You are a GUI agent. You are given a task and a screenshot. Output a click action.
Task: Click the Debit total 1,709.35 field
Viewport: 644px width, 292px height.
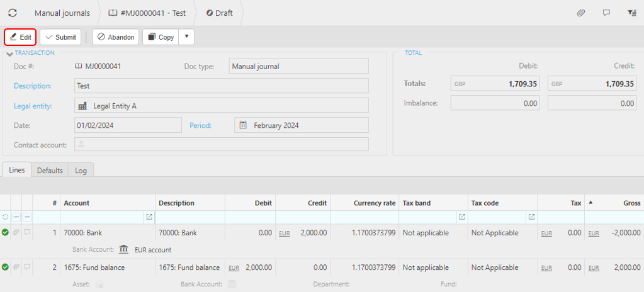pyautogui.click(x=495, y=84)
